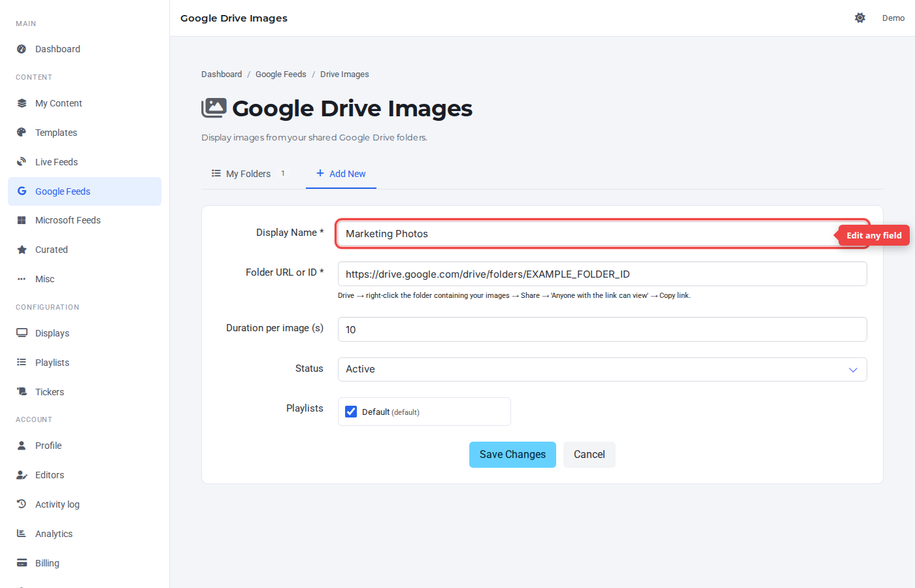Go to Templates menu item

click(x=84, y=133)
